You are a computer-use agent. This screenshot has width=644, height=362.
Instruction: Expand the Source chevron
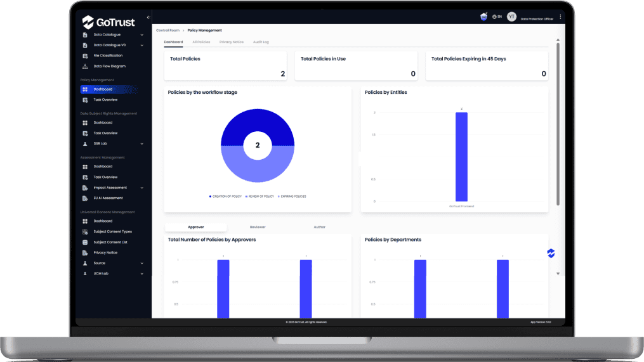(141, 263)
